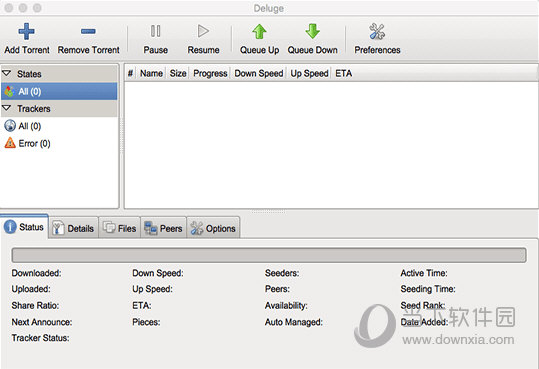Click the Share Ratio: label

pos(35,305)
